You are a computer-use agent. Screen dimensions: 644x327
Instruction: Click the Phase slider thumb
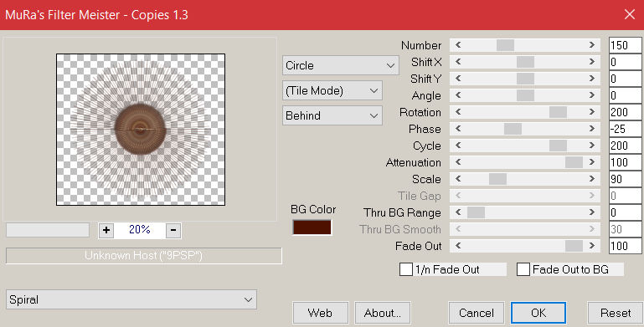(513, 129)
